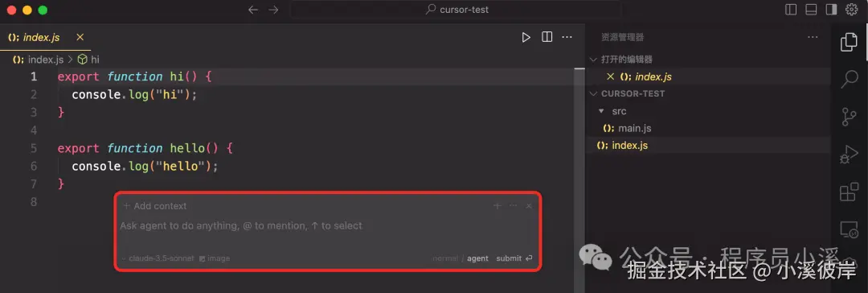Open the claude-3.5-sonnet model dropdown
This screenshot has height=293, width=868.
coord(158,258)
